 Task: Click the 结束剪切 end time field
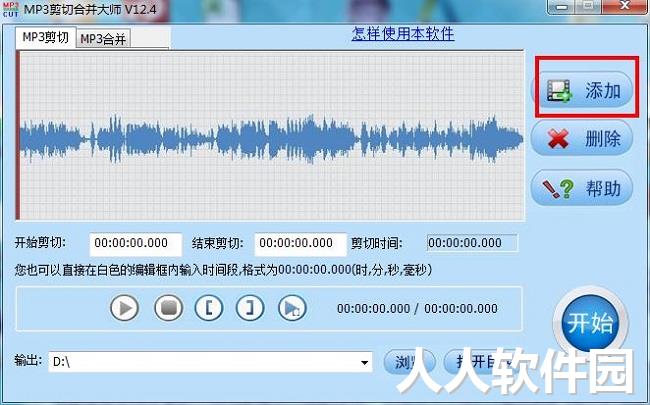[x=300, y=244]
